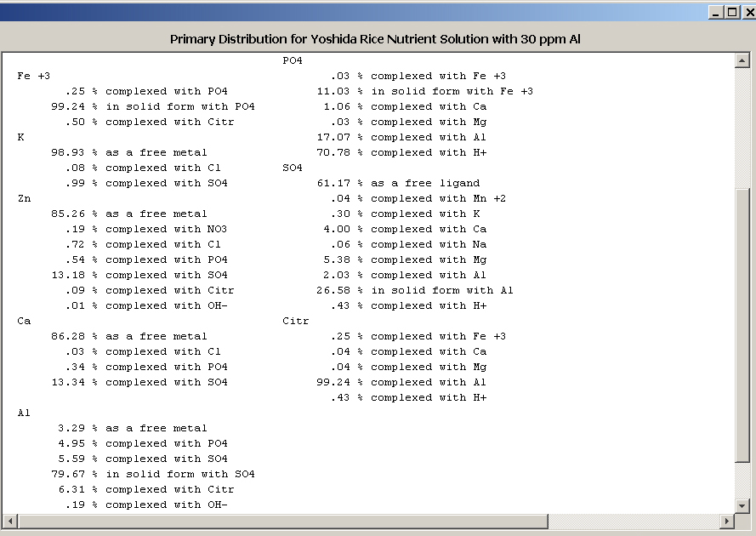Select the row '26.58 % in solid form with Al'
This screenshot has width=756, height=536.
click(415, 290)
